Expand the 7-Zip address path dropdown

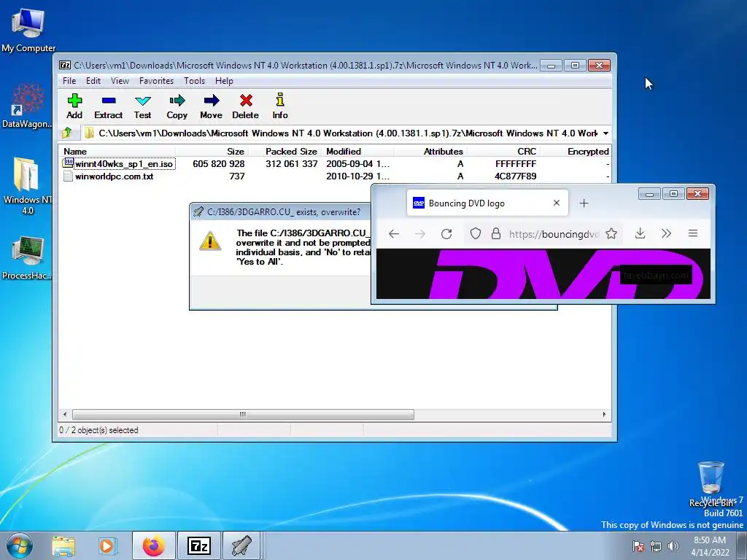click(x=605, y=133)
